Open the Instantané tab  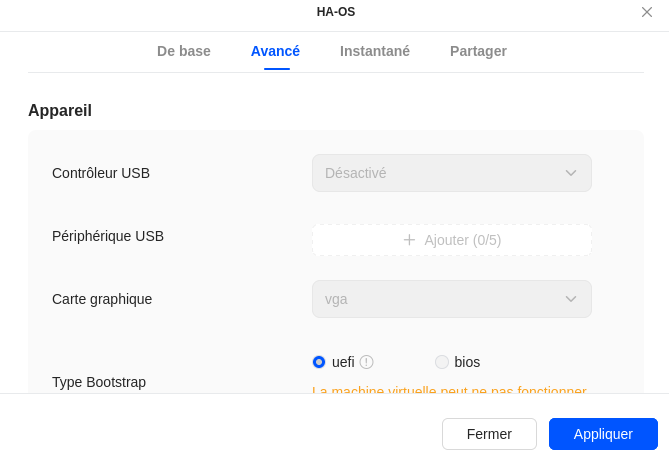(375, 51)
